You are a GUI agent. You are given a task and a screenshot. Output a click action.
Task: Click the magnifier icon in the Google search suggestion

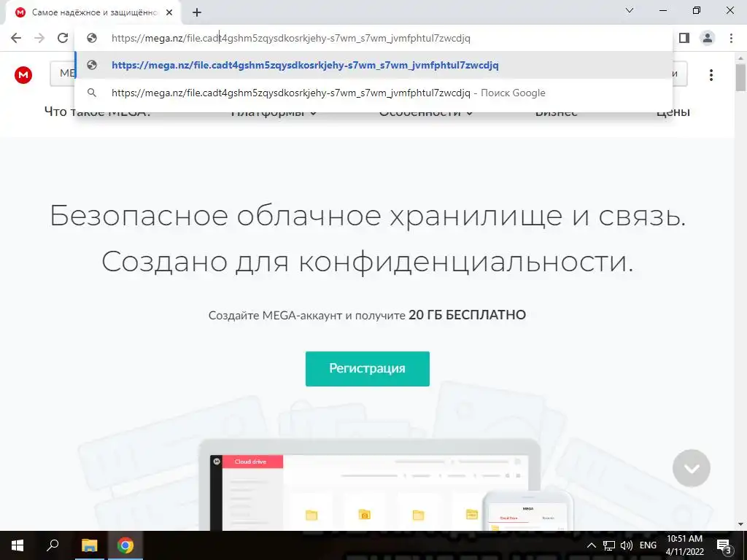(x=92, y=93)
